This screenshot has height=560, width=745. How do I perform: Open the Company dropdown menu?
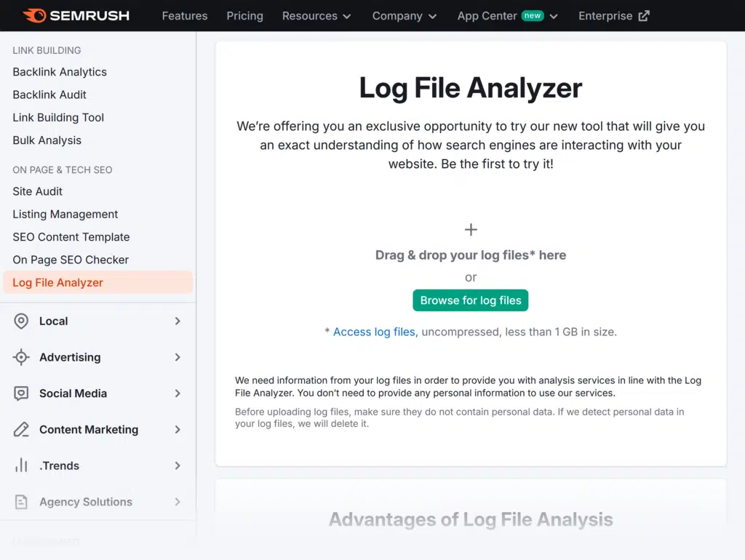click(x=404, y=16)
